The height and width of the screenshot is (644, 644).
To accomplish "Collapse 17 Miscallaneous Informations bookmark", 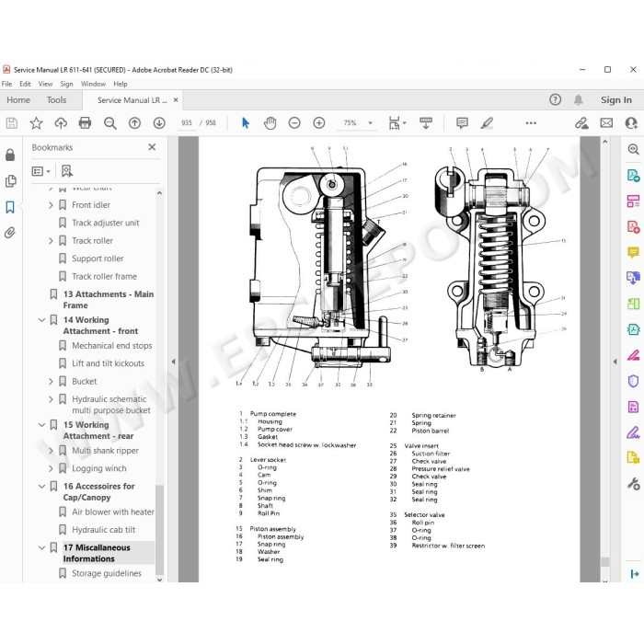I will click(x=41, y=547).
